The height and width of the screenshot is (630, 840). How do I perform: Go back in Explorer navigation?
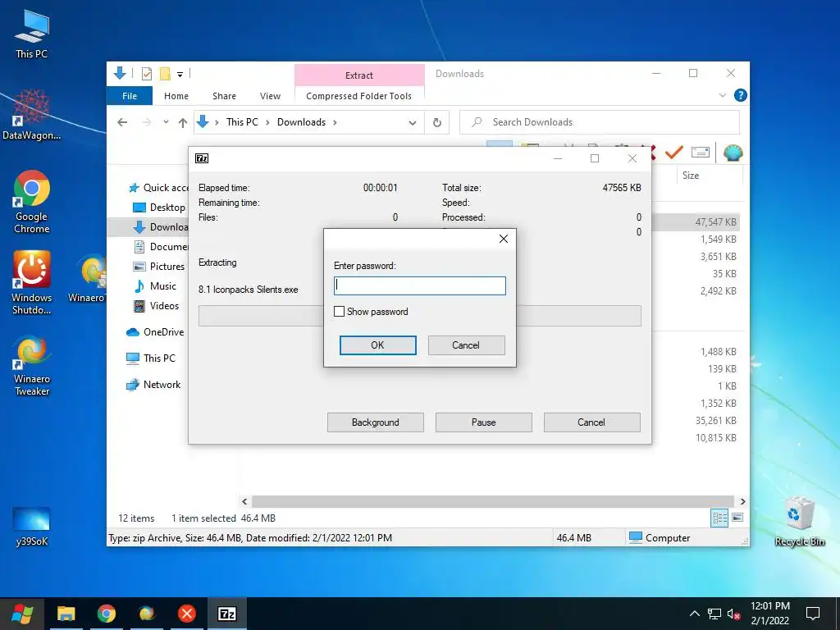point(122,122)
